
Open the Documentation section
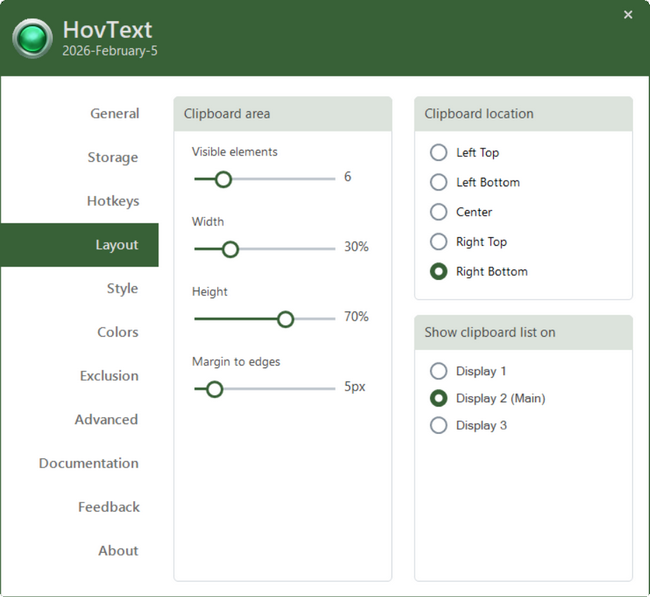click(88, 464)
